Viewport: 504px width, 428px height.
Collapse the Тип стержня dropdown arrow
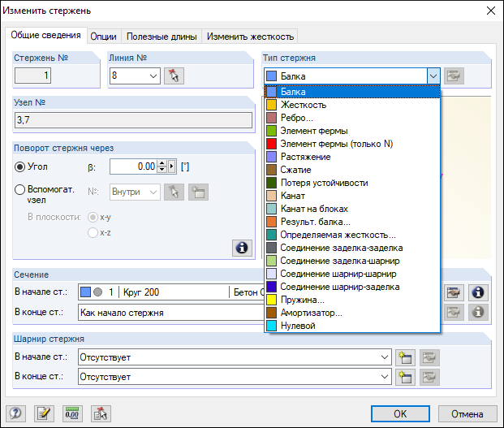433,76
